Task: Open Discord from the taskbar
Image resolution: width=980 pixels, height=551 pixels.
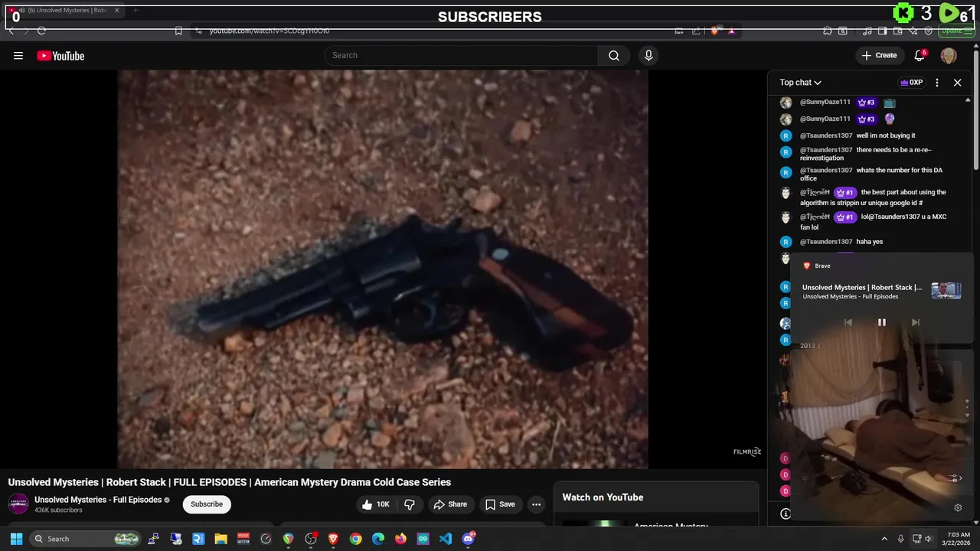Action: tap(469, 539)
